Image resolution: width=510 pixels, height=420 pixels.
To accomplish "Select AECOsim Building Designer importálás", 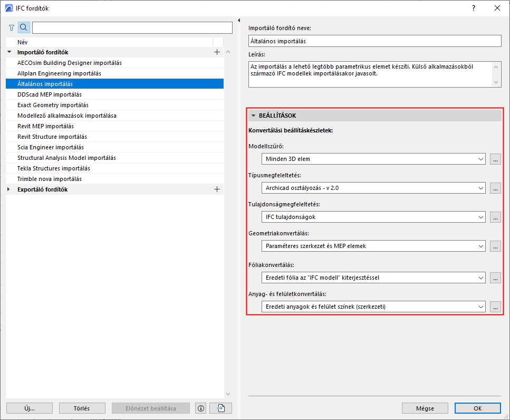I will pyautogui.click(x=114, y=63).
